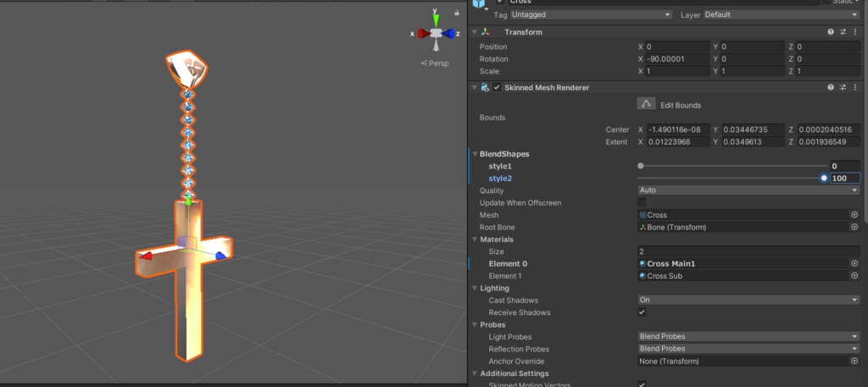Click the Edit Bounds button icon
The image size is (868, 387).
tap(646, 104)
